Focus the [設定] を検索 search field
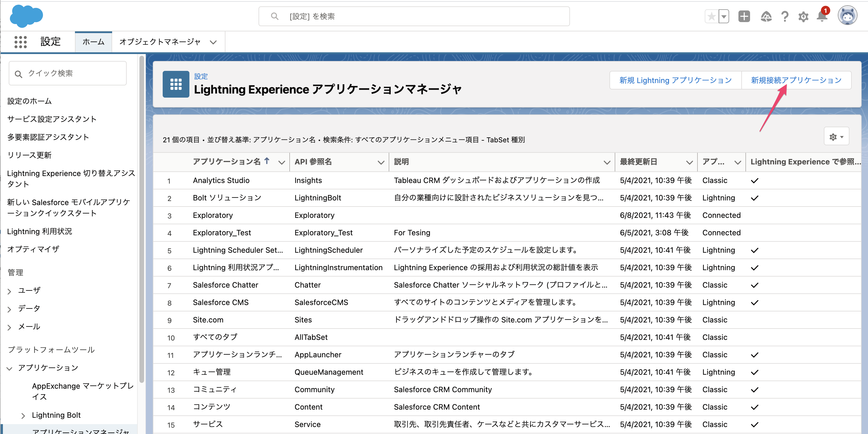Screen dimensions: 868x434 coord(414,16)
